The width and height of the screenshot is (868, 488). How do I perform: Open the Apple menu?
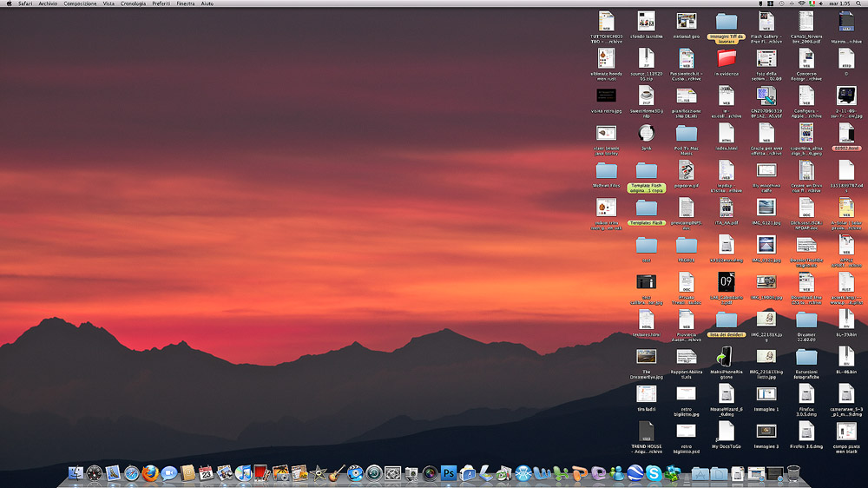click(9, 3)
